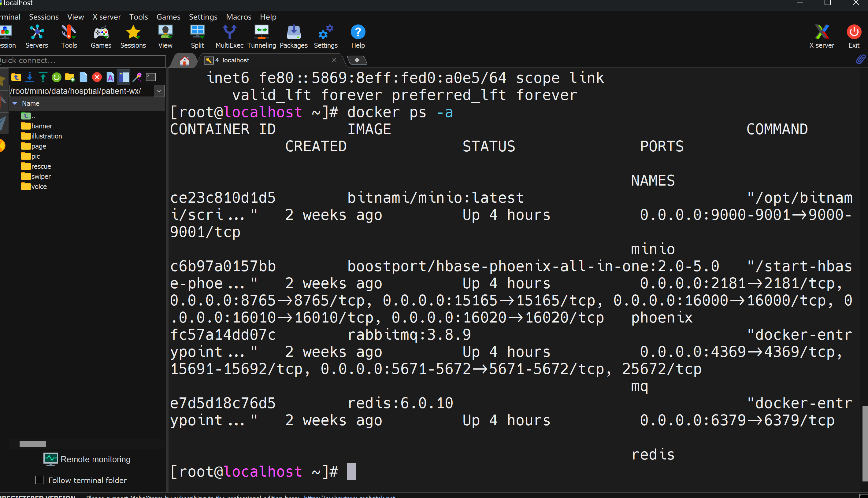Open terminal icon in SFTP toolbar

151,77
